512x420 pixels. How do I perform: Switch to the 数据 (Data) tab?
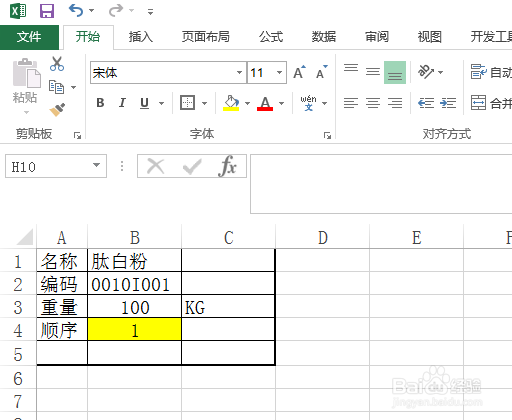324,37
